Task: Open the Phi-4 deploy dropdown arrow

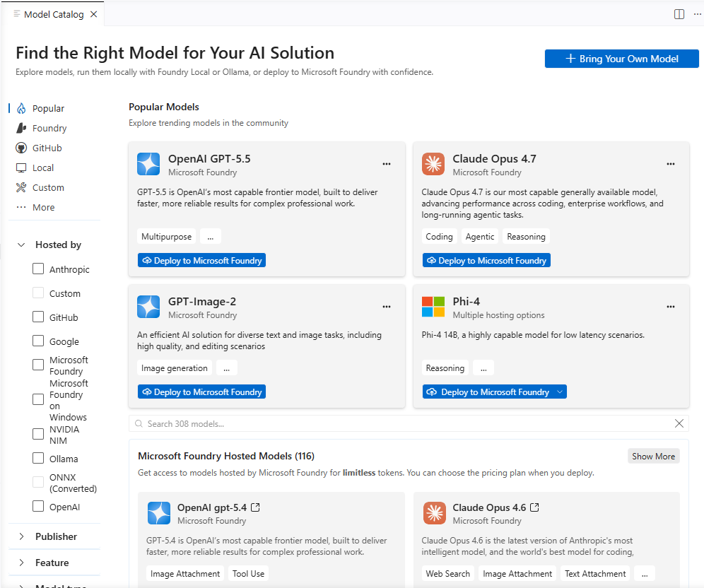Action: [x=559, y=392]
